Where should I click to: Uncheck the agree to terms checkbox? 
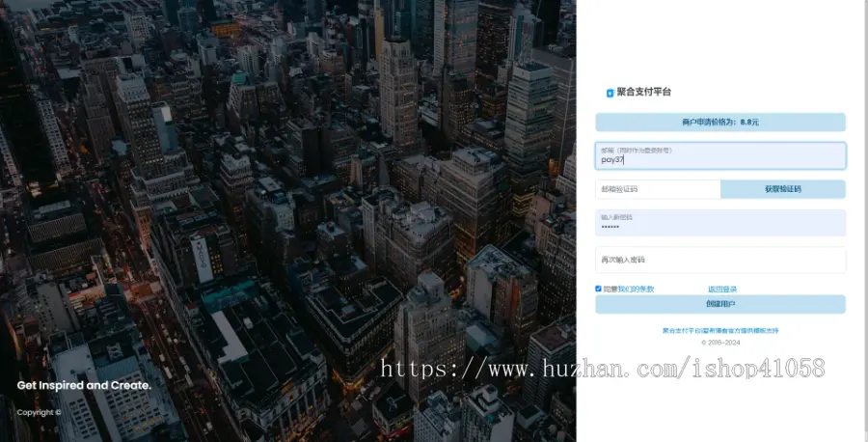[599, 289]
